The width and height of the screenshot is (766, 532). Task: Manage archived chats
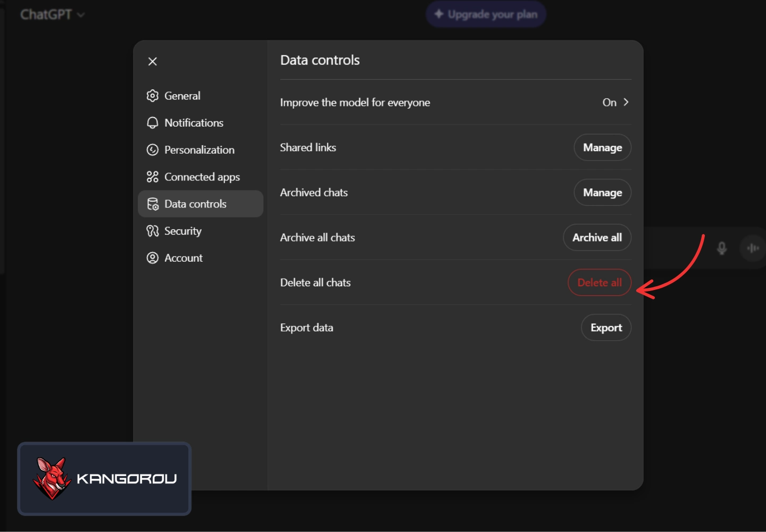tap(602, 193)
